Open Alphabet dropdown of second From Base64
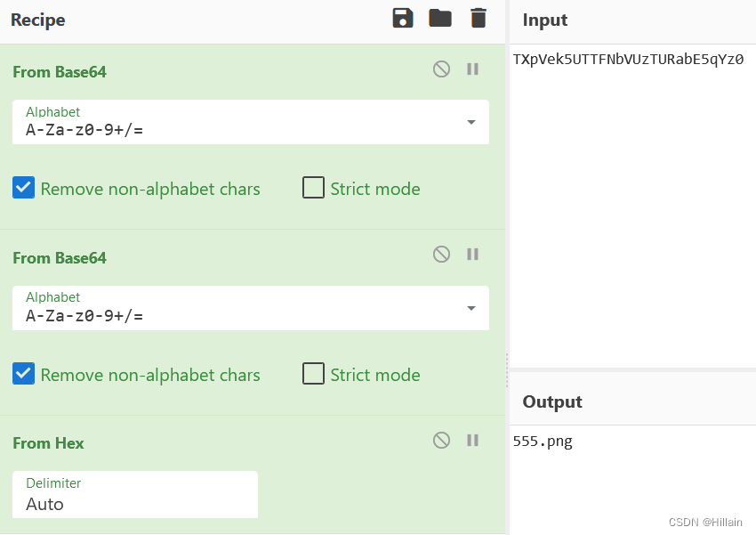756x535 pixels. click(471, 308)
